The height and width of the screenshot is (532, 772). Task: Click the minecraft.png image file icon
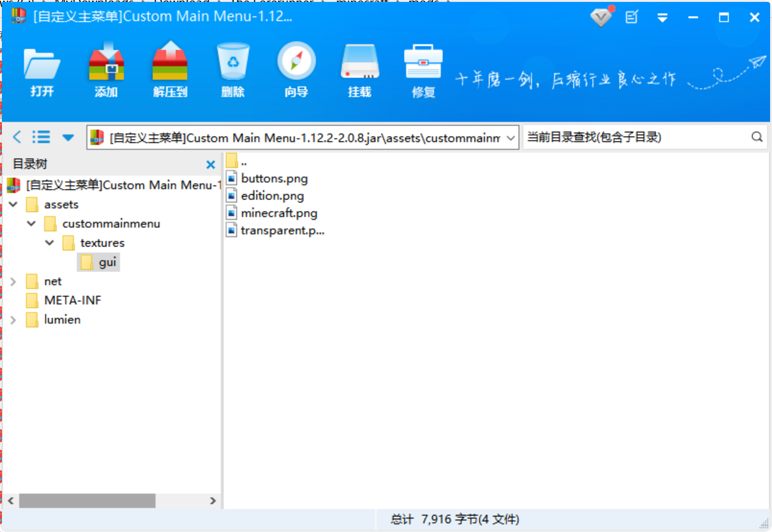point(232,213)
